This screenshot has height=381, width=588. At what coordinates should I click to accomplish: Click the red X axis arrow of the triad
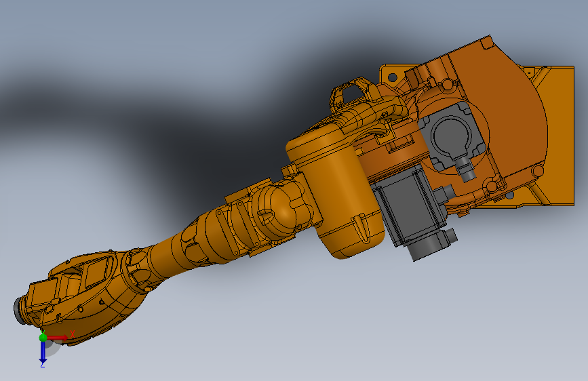click(x=58, y=338)
